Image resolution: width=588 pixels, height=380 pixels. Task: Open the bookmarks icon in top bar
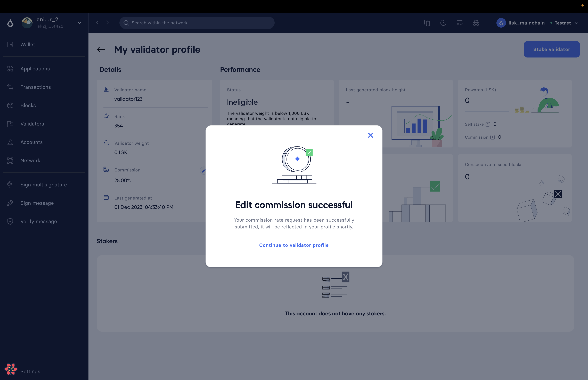pos(427,23)
